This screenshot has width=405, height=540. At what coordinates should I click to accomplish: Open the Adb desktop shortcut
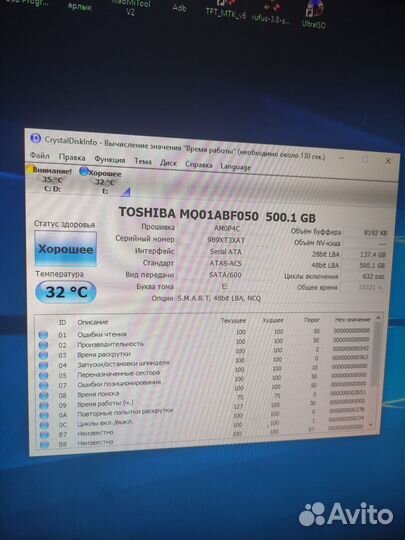[179, 8]
